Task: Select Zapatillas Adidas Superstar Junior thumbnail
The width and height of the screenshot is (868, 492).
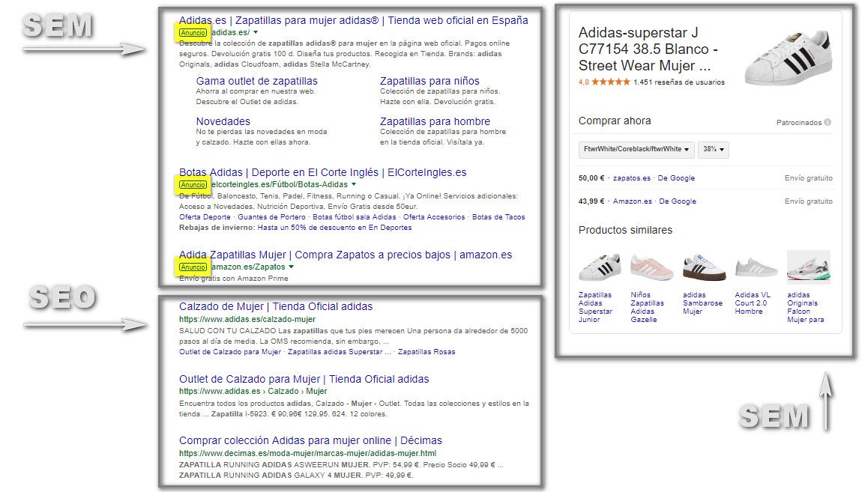Action: [600, 267]
